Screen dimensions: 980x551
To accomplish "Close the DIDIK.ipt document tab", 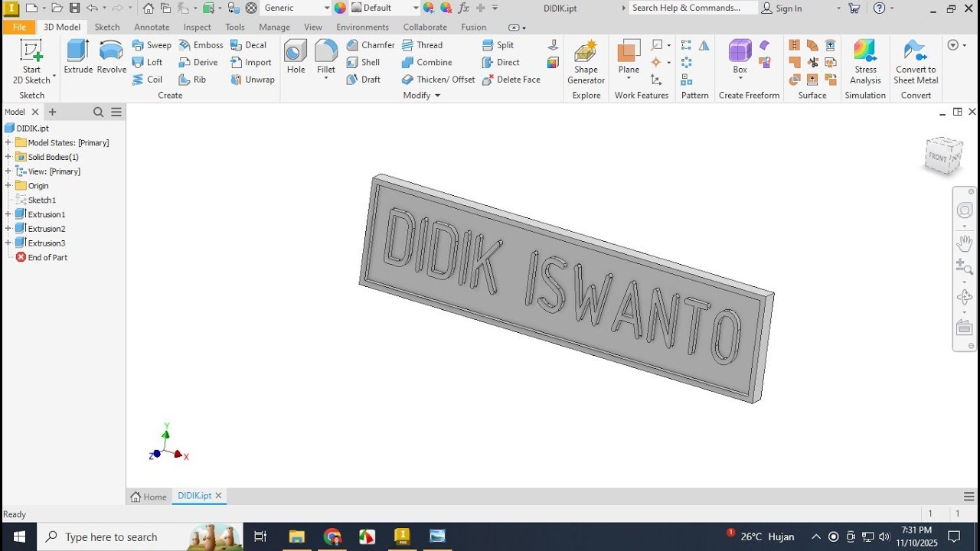I will click(x=218, y=496).
